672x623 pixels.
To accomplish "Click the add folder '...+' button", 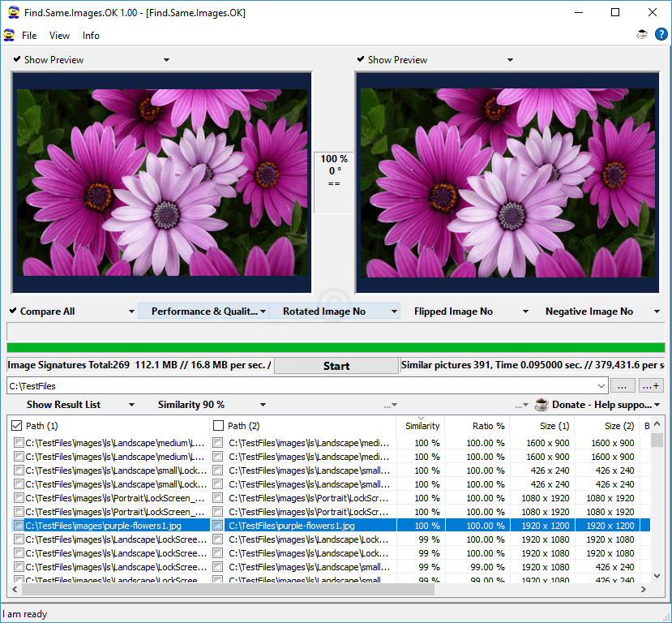I will point(651,386).
